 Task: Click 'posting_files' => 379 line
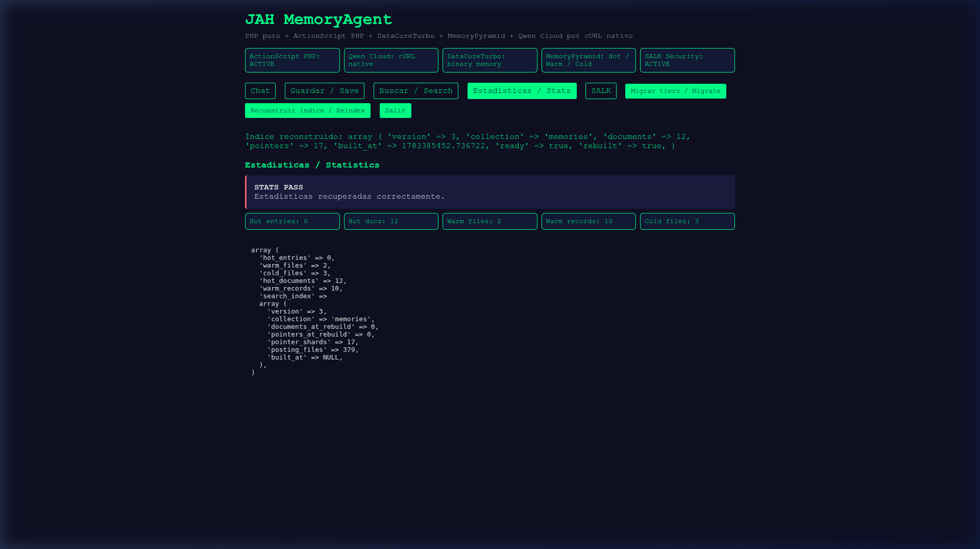coord(313,350)
